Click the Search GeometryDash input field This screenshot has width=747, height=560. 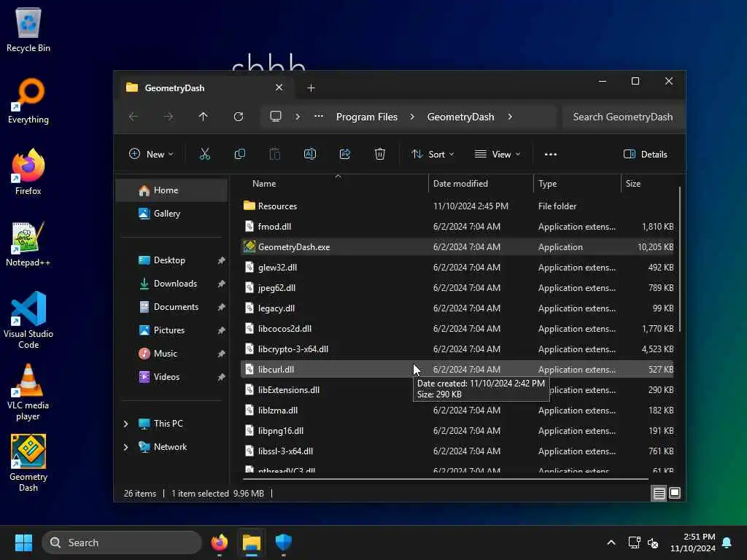click(623, 117)
